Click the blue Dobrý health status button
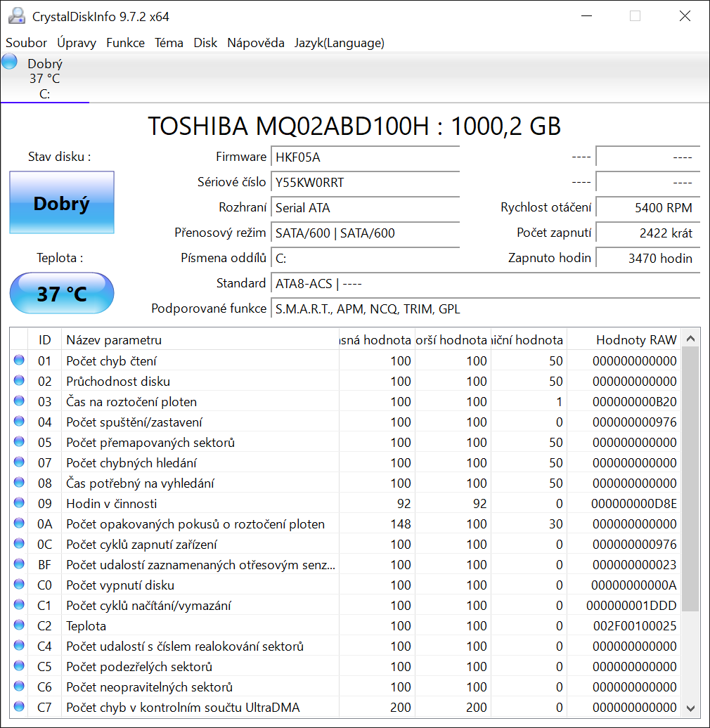 62,203
